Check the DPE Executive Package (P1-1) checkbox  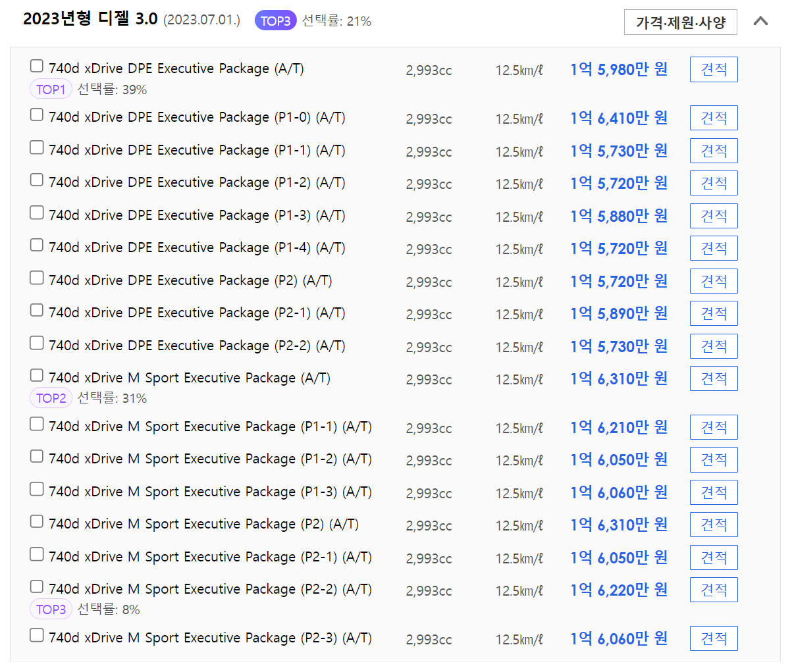coord(37,147)
